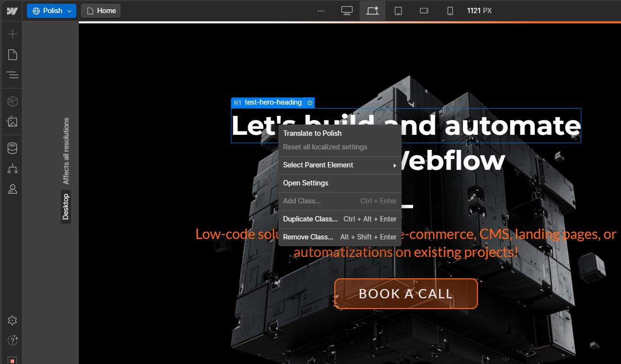Choose Reset all localized settings
The height and width of the screenshot is (364, 621).
pos(340,147)
